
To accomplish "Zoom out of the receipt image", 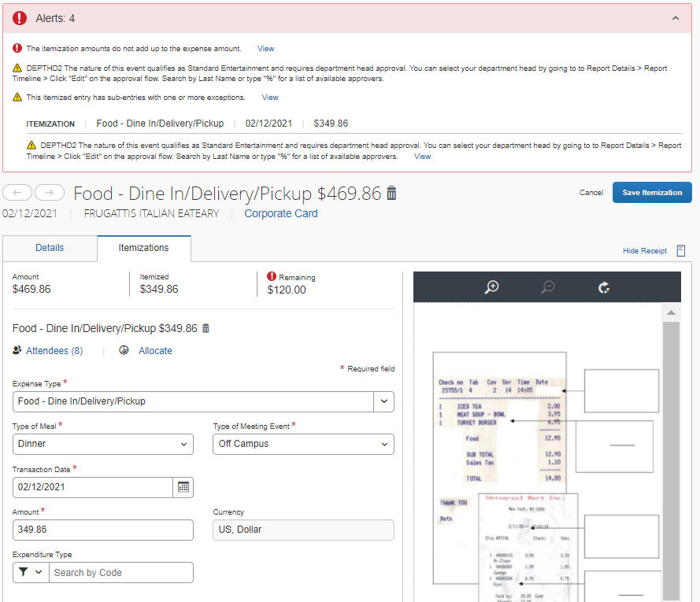I will pos(547,287).
